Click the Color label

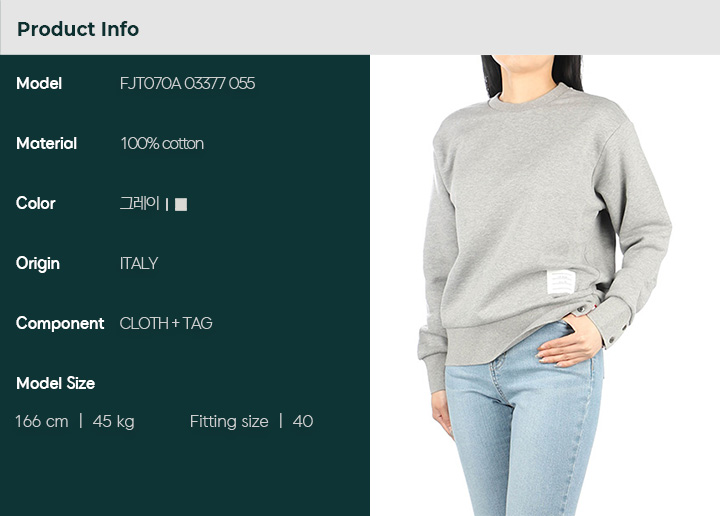[36, 203]
